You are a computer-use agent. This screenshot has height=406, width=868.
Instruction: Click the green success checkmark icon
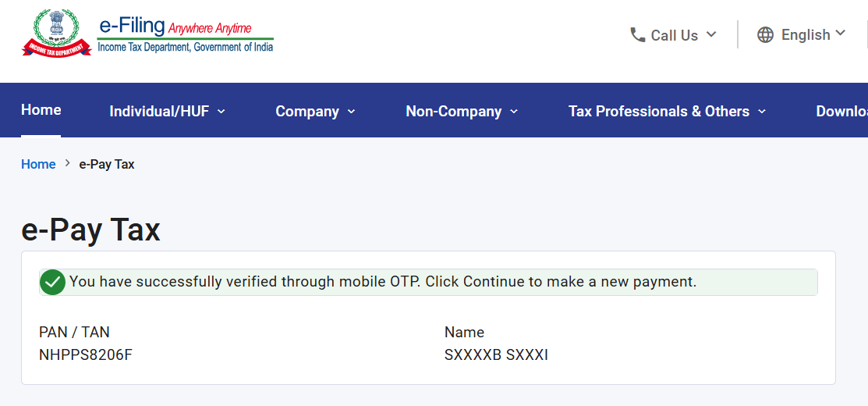[x=52, y=282]
